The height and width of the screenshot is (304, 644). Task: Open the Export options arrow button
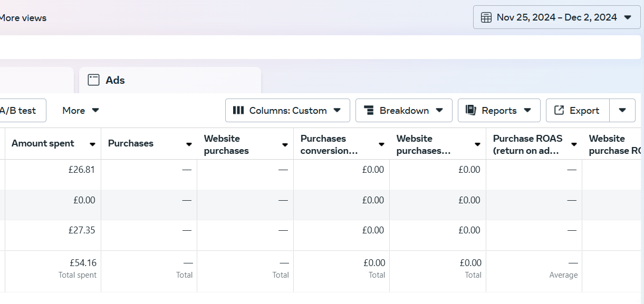coord(622,111)
